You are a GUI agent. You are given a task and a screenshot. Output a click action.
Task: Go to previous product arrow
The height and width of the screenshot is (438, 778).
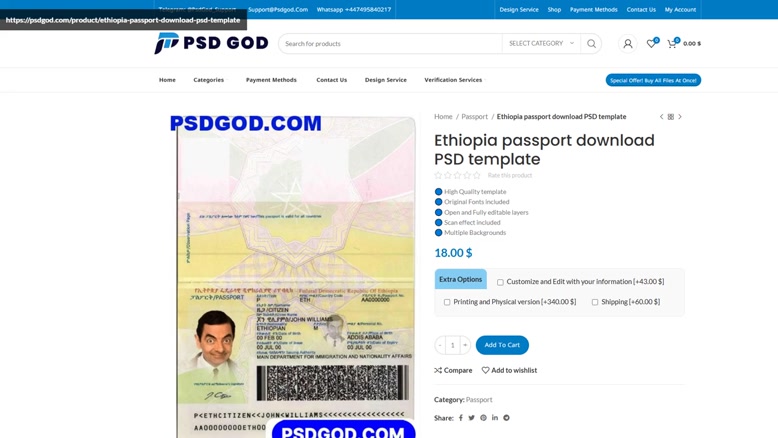point(661,117)
